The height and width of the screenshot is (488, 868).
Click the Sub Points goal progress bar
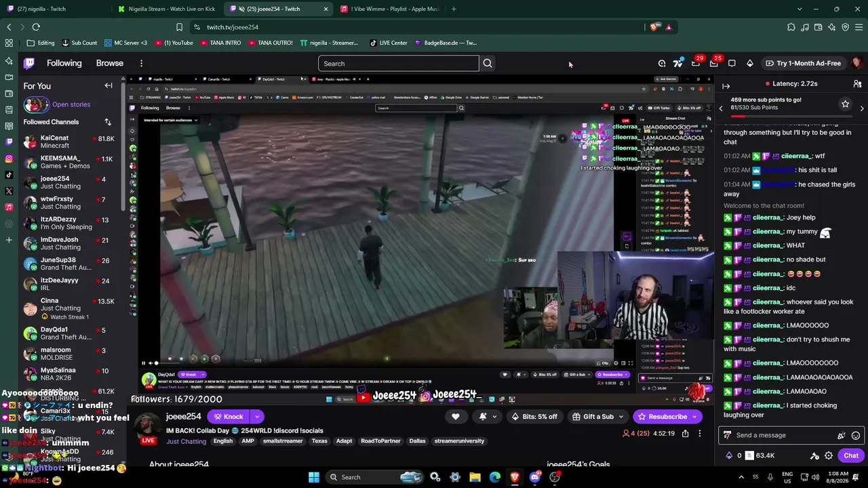(x=791, y=115)
